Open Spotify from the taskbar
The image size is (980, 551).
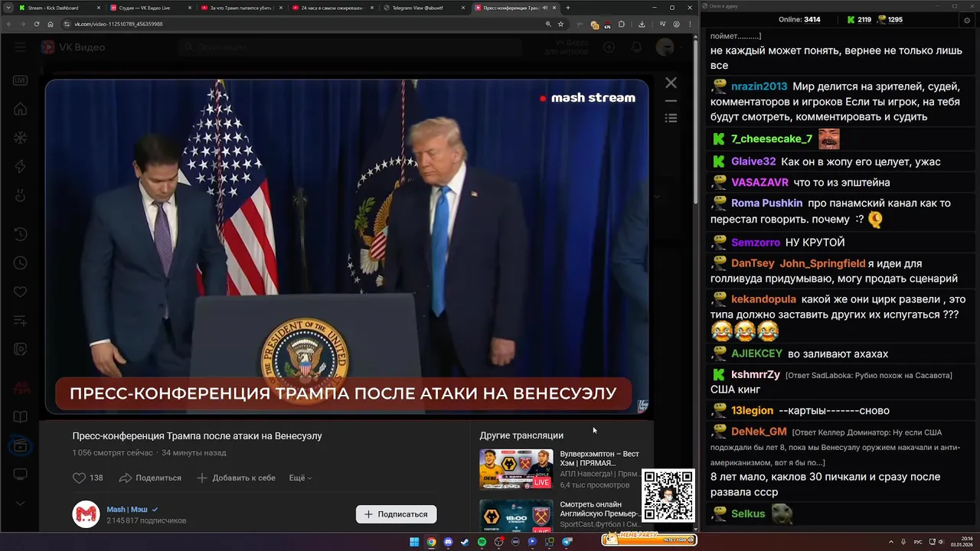482,542
